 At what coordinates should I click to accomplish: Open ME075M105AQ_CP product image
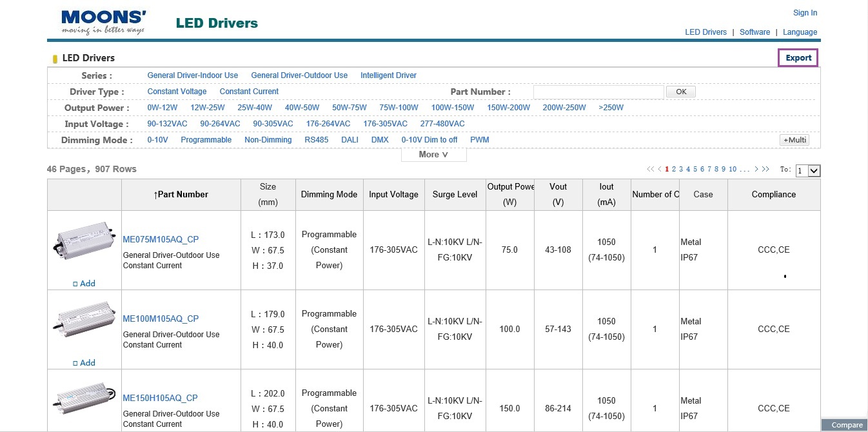click(84, 241)
